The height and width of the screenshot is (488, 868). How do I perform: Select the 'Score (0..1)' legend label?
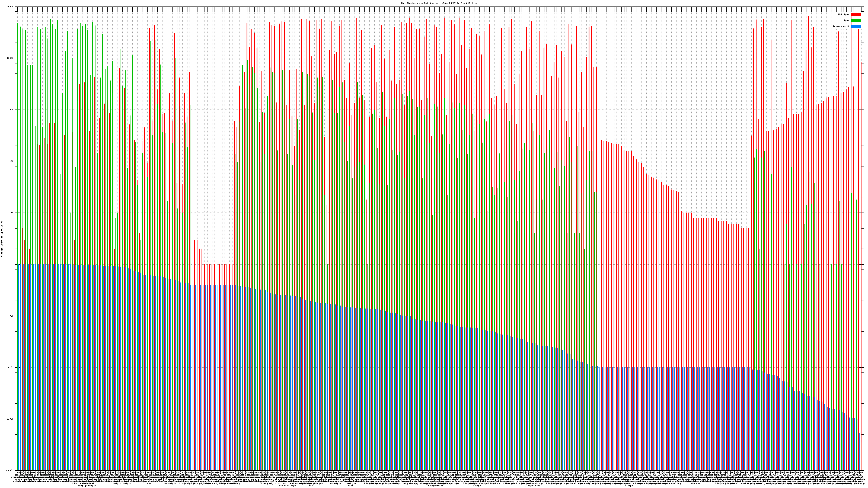[841, 26]
